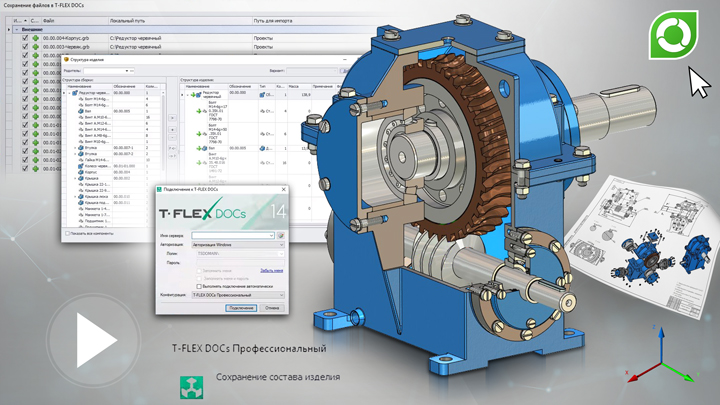Open the Авторизация Windows dropdown
Image resolution: width=720 pixels, height=405 pixels.
(238, 245)
